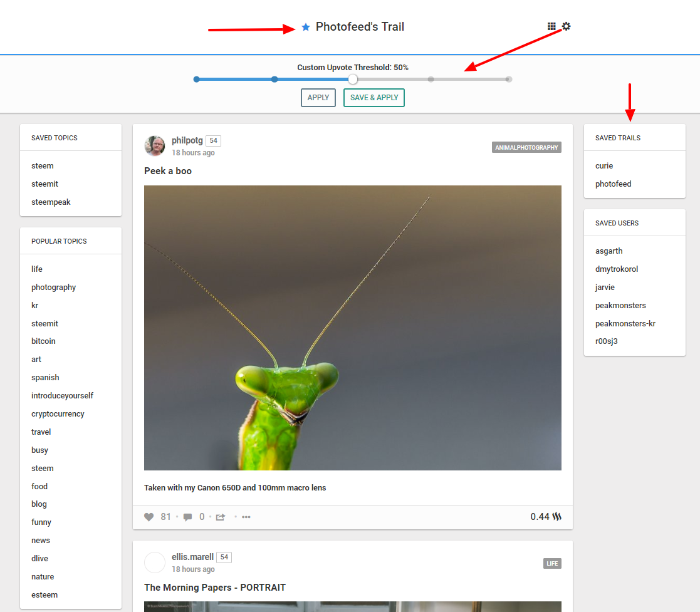Open the grid layout view icon
700x612 pixels.
(x=551, y=26)
